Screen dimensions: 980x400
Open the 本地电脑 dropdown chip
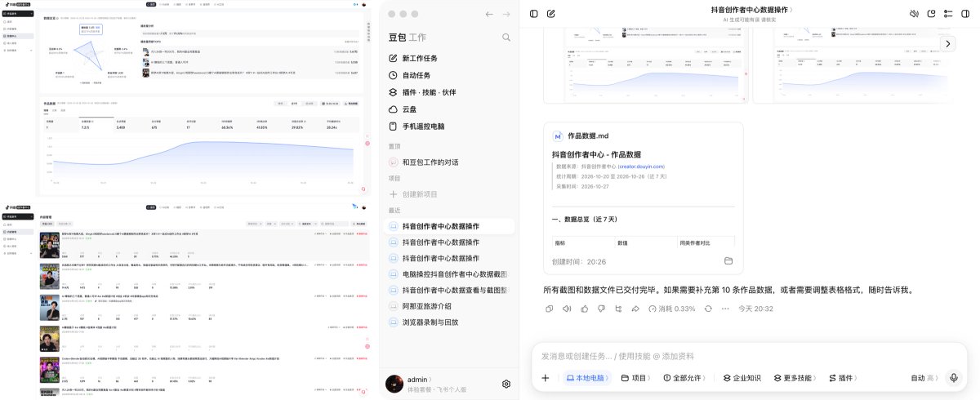click(x=586, y=378)
